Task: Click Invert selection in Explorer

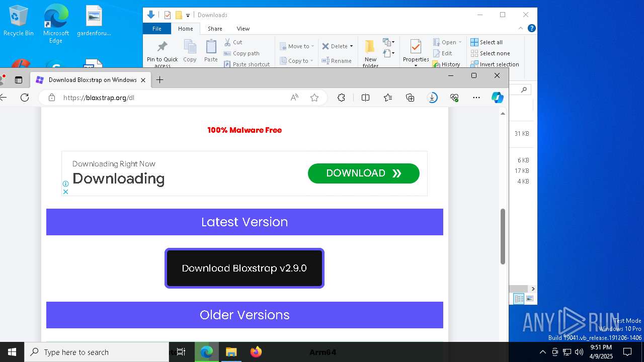Action: coord(495,64)
